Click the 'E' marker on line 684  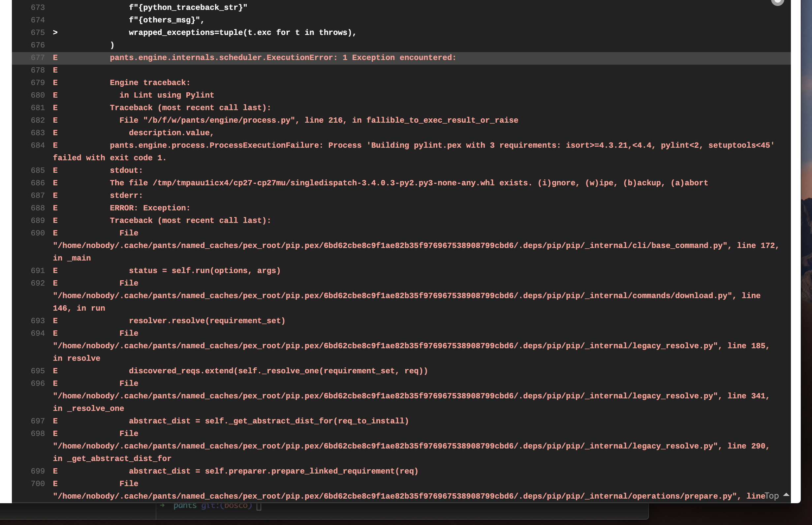tap(55, 145)
